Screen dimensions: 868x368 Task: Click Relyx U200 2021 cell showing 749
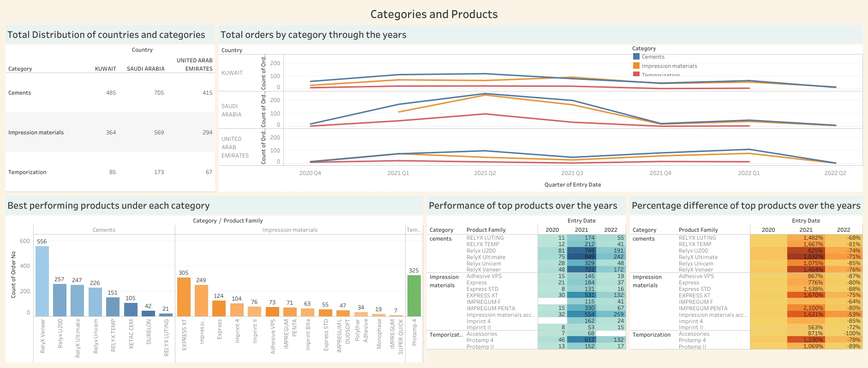(581, 251)
